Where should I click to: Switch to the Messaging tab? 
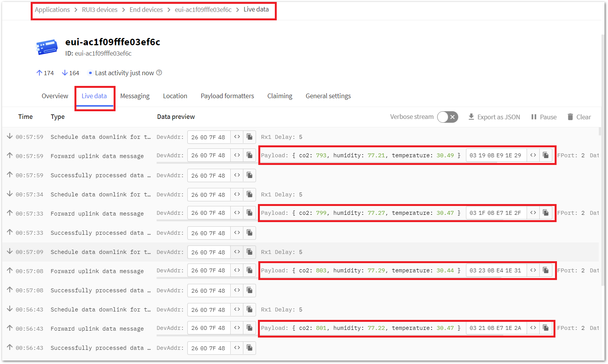(x=135, y=96)
